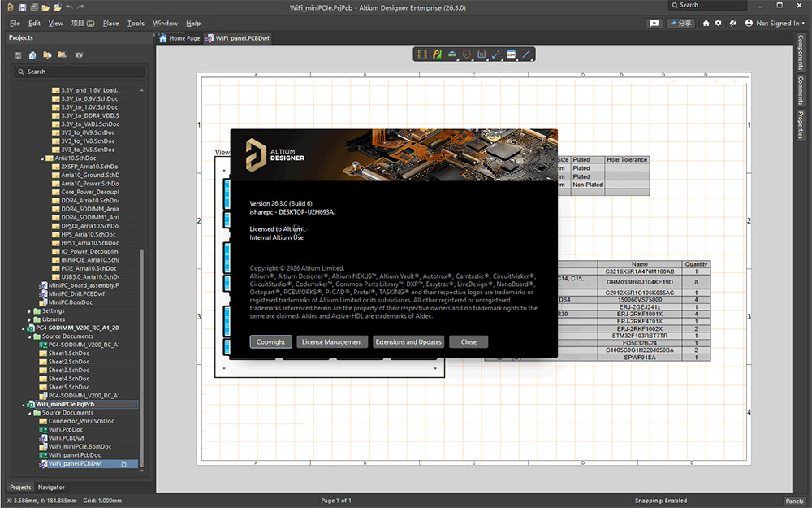
Task: Open the Drill Table placement tool
Action: coord(482,54)
